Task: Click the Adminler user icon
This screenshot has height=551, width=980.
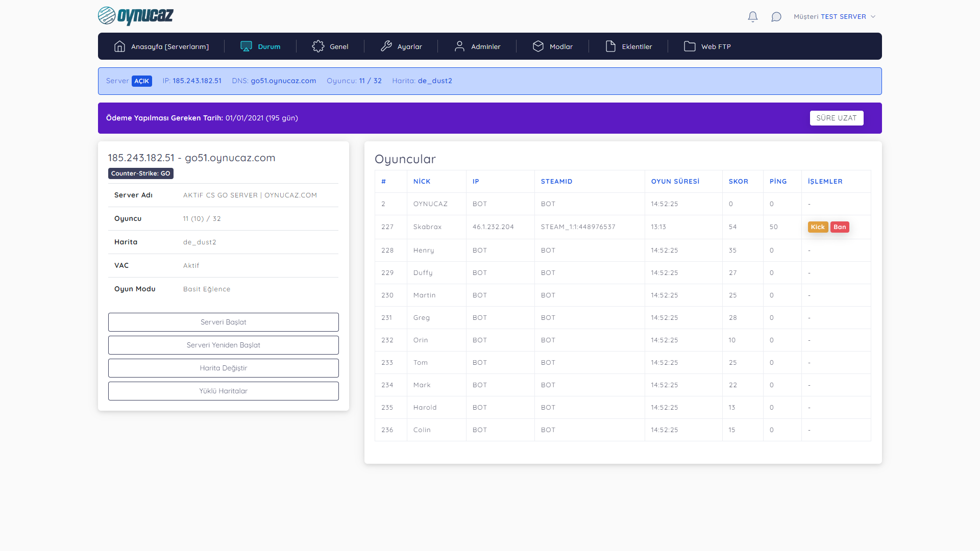Action: 459,46
